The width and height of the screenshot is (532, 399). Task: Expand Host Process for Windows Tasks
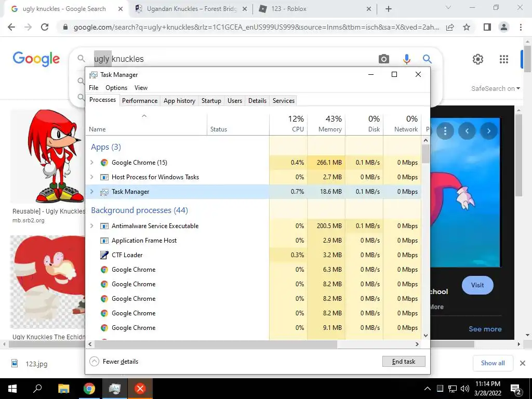pos(91,177)
